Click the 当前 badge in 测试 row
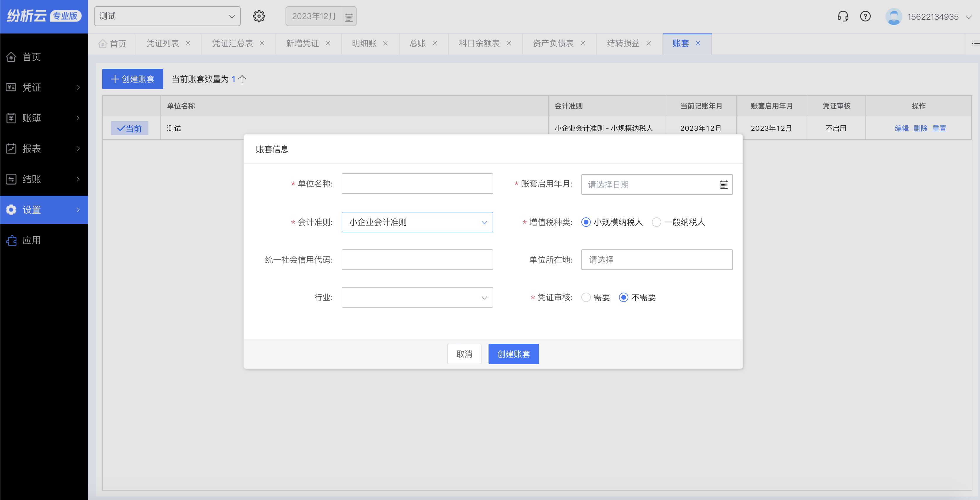 129,128
